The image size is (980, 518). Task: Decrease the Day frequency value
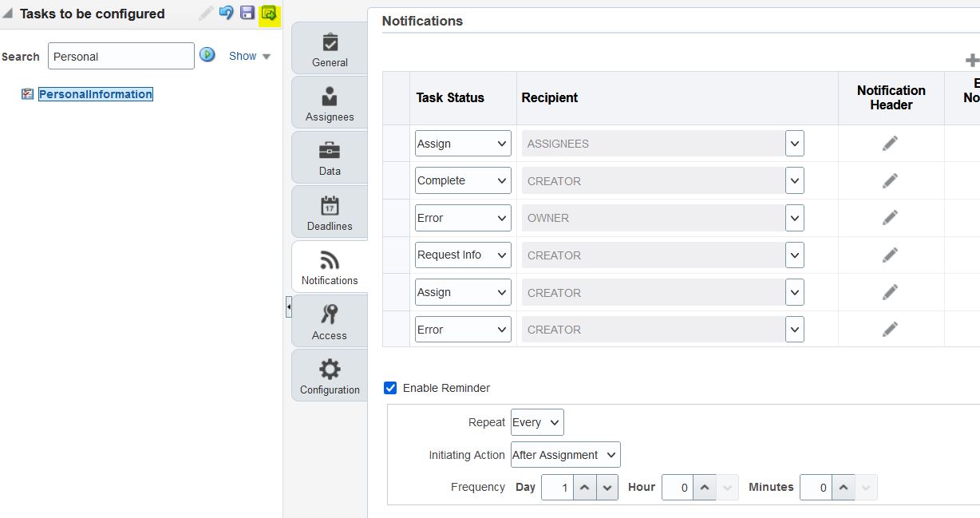tap(607, 488)
